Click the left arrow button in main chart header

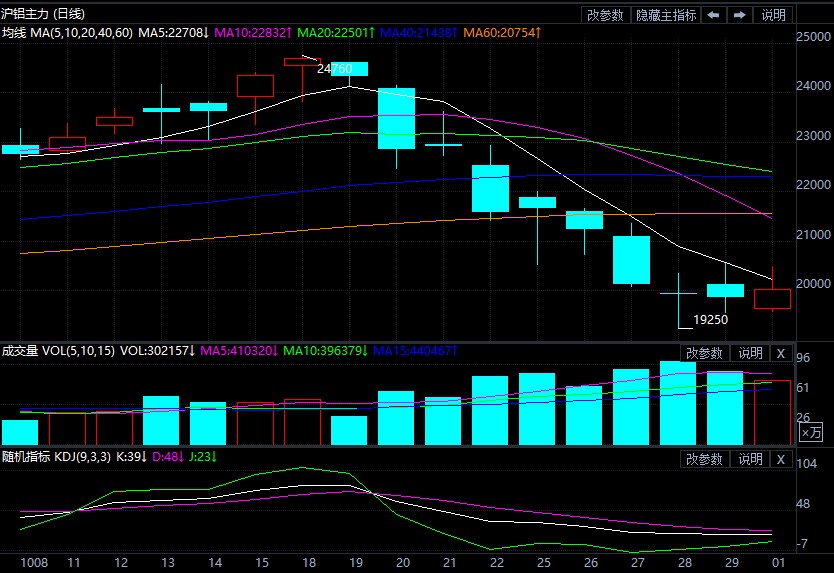[x=713, y=15]
